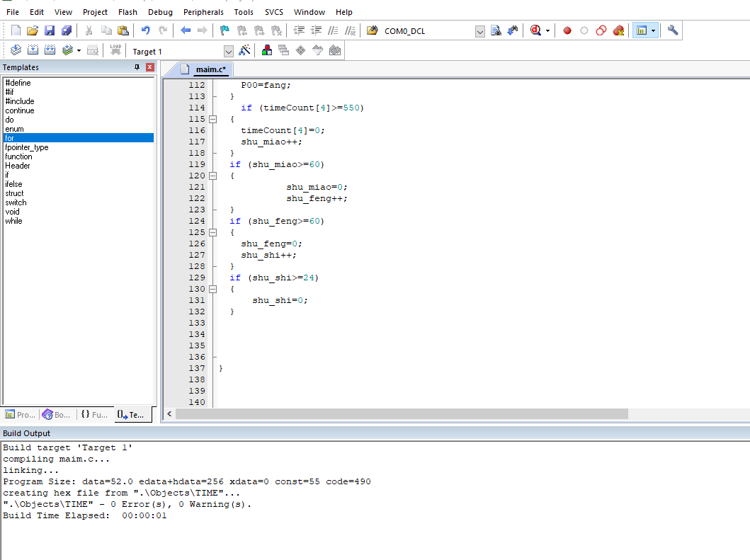Open Manage Run-Time Environment diamond icon
The height and width of the screenshot is (560, 750).
click(300, 50)
